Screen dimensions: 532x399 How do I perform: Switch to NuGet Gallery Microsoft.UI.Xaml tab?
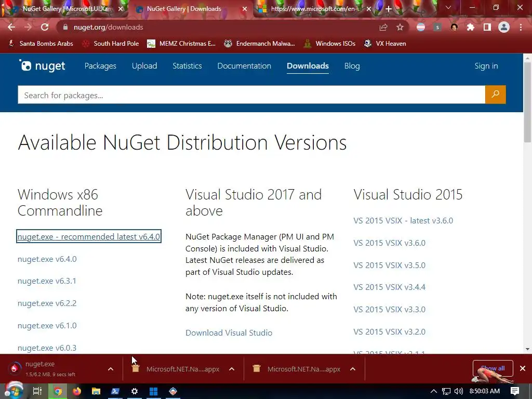pyautogui.click(x=66, y=9)
